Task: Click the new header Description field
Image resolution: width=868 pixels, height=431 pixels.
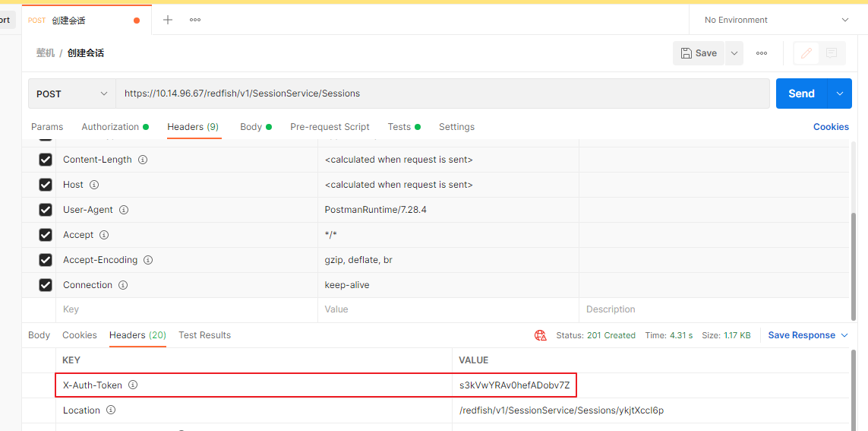Action: (x=714, y=309)
